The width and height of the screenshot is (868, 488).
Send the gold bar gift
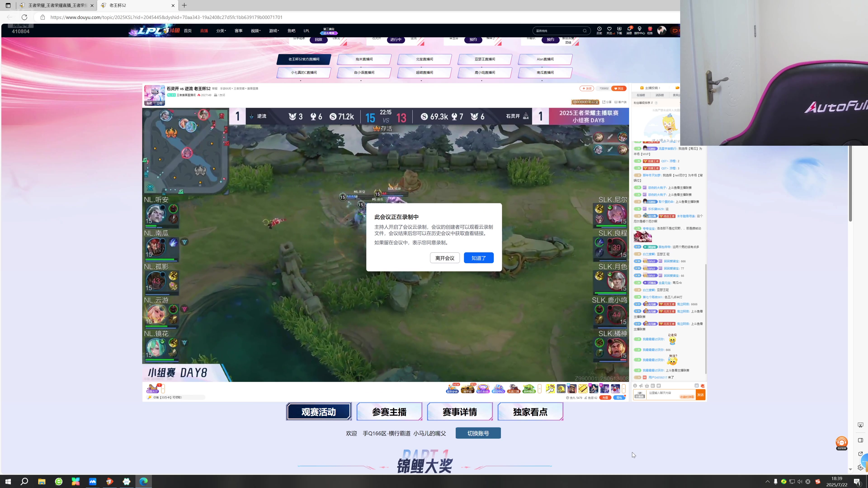click(x=583, y=389)
